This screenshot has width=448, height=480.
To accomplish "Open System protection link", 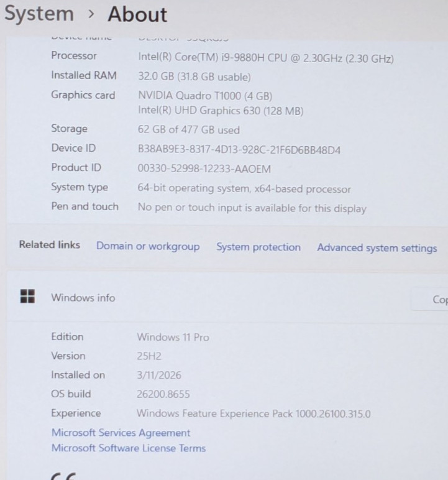I will 258,247.
